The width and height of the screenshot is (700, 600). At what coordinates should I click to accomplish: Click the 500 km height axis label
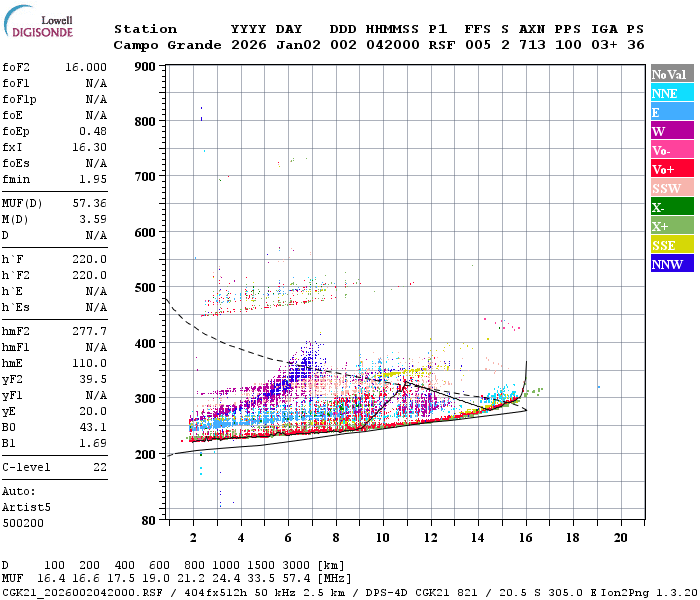click(x=145, y=288)
